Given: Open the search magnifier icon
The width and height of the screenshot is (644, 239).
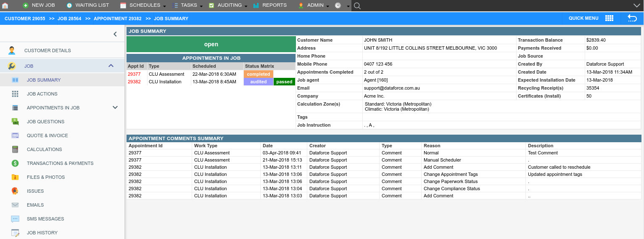Looking at the screenshot, I should point(357,5).
